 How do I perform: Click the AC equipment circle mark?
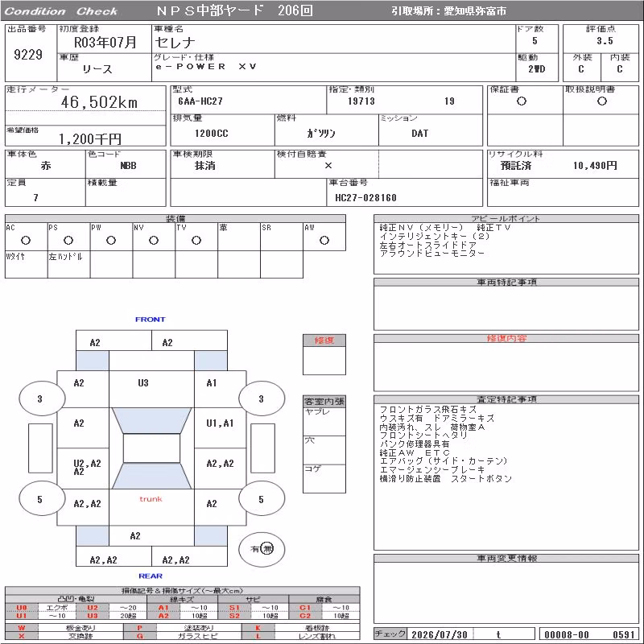click(26, 240)
